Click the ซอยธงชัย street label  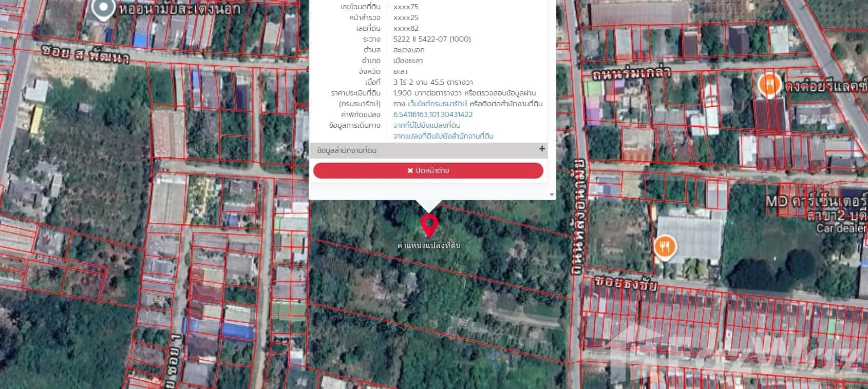pyautogui.click(x=625, y=283)
